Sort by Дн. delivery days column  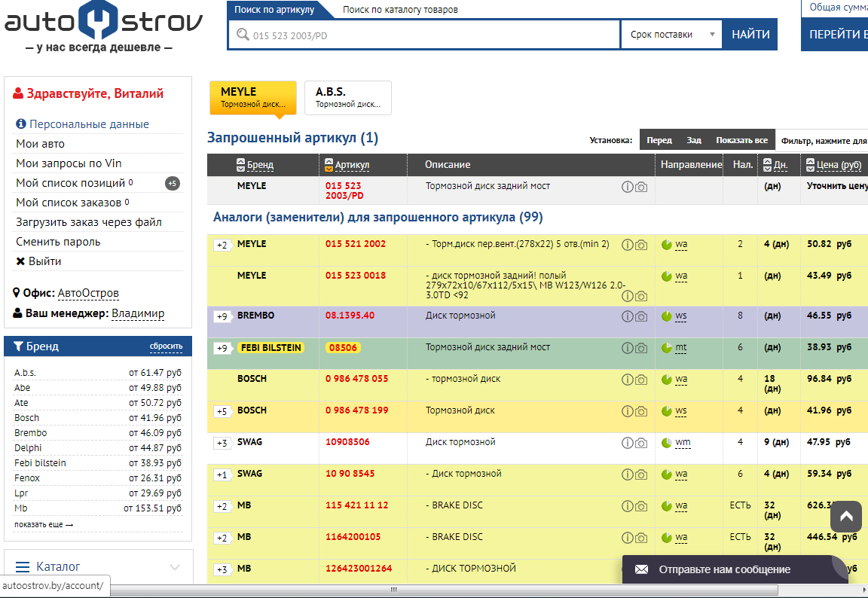click(775, 165)
